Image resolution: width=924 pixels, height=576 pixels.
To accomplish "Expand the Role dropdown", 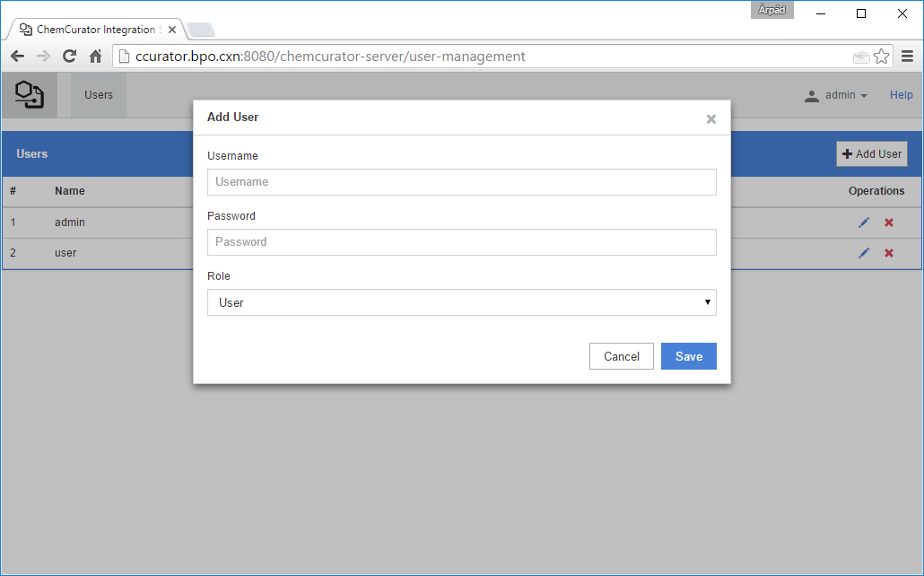I will tap(461, 302).
